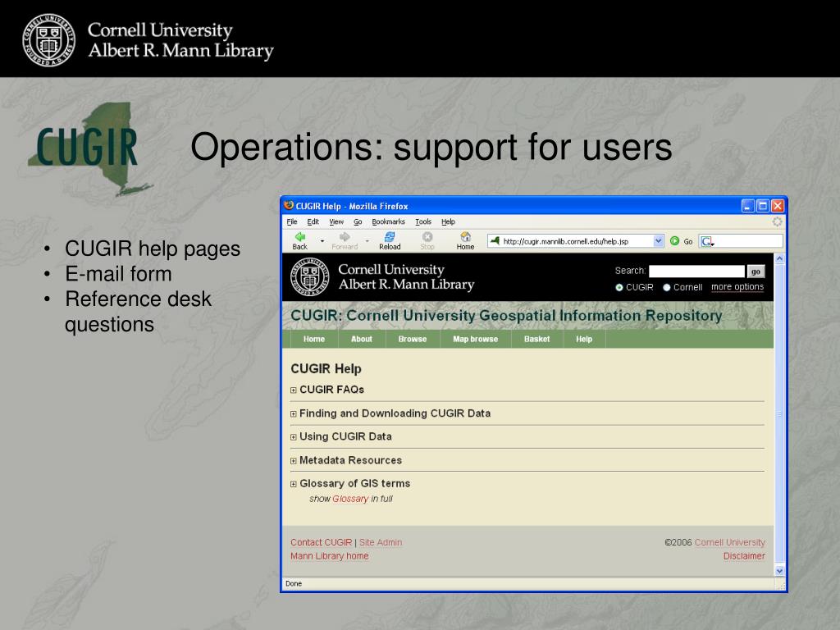
Task: Click the scrollbar up arrow
Action: 779,258
